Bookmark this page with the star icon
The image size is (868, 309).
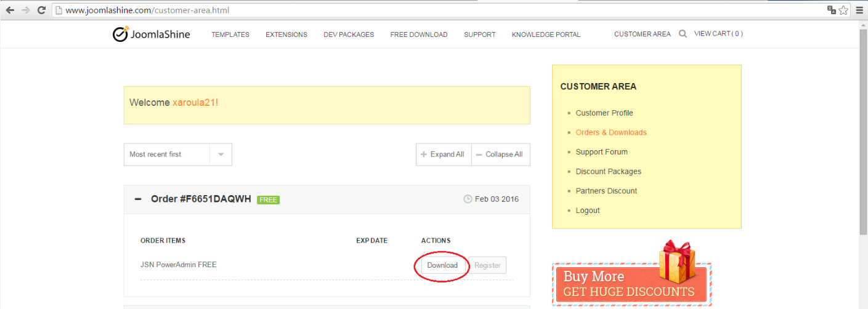pos(843,10)
